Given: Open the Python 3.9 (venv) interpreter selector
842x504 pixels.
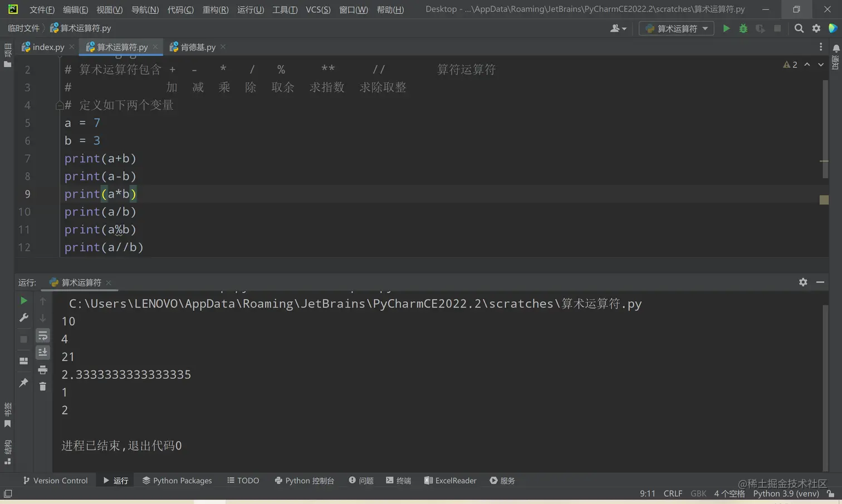Looking at the screenshot, I should pos(786,493).
